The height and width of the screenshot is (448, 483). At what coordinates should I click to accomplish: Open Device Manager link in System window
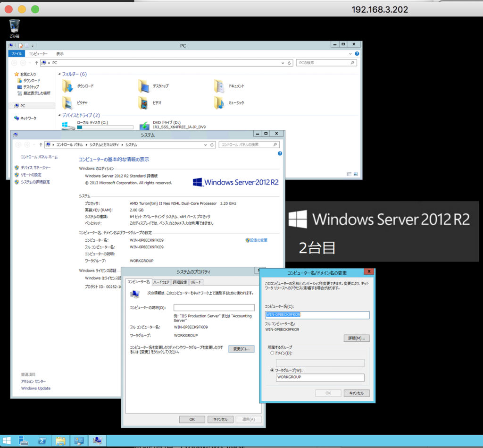pos(35,168)
